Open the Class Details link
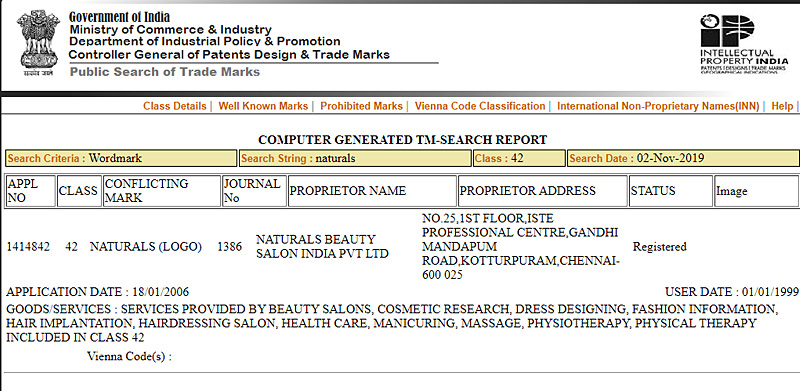 (174, 106)
